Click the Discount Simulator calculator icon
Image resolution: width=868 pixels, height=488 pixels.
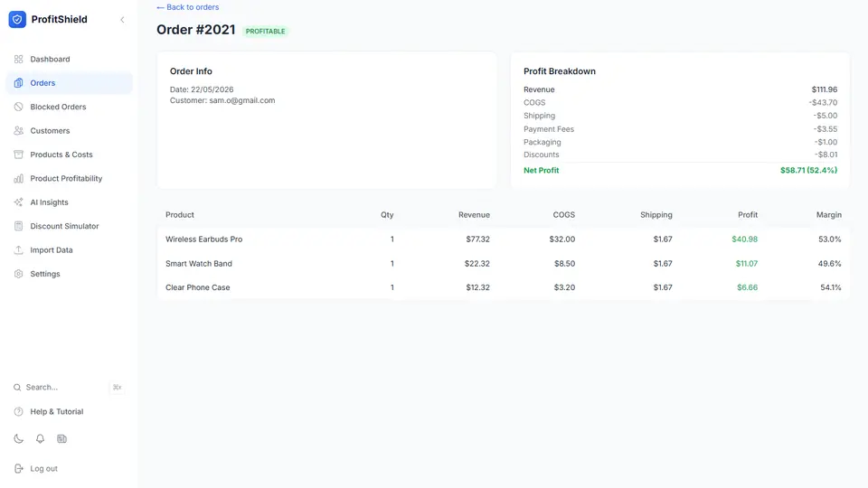coord(18,226)
